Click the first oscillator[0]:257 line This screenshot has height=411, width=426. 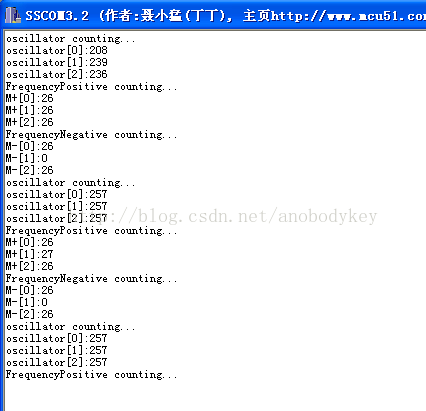tap(57, 195)
